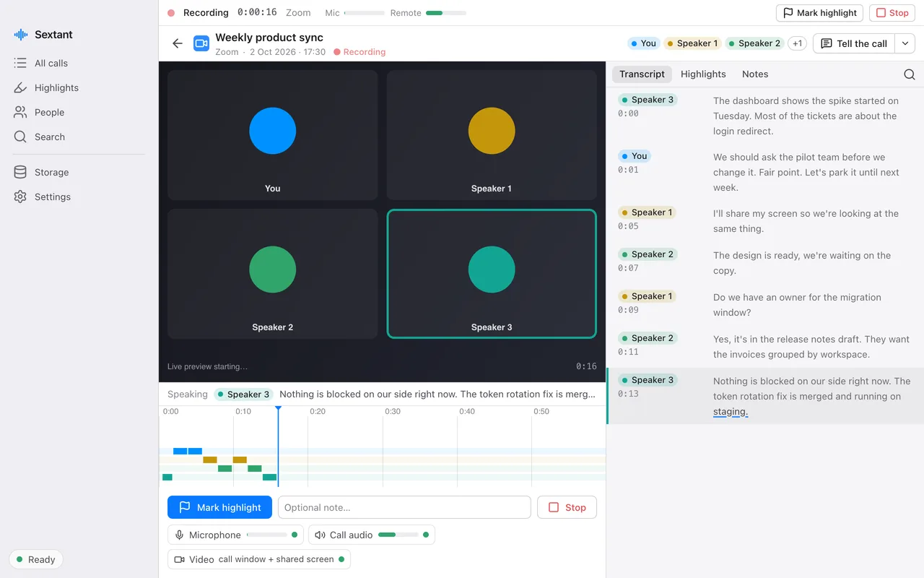The width and height of the screenshot is (924, 578).
Task: Toggle the Video capture source
Action: (x=259, y=559)
